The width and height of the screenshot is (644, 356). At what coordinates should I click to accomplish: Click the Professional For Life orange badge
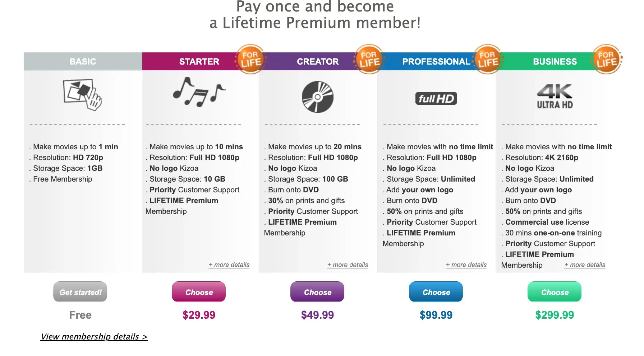(488, 59)
